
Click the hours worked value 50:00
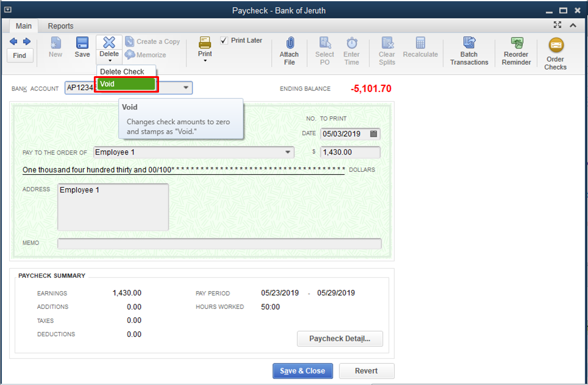(x=271, y=306)
